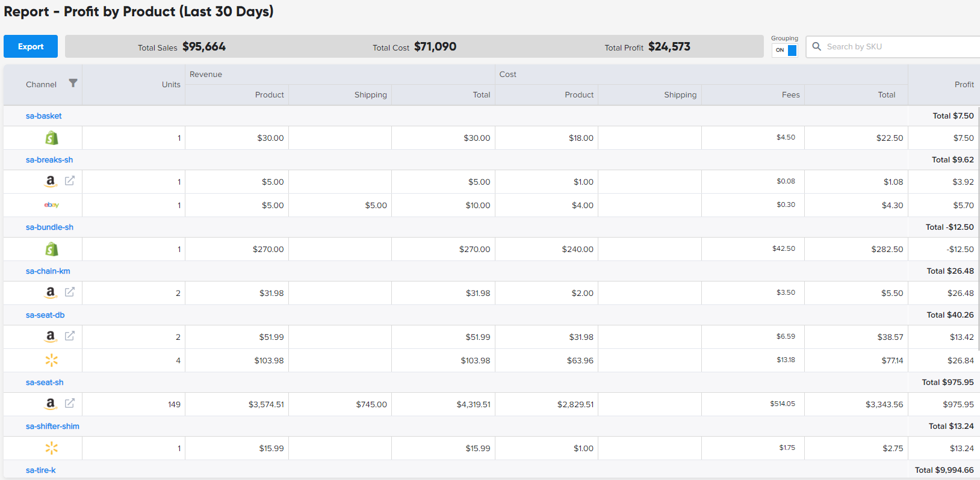The width and height of the screenshot is (980, 480).
Task: Click the Export button
Action: point(31,46)
